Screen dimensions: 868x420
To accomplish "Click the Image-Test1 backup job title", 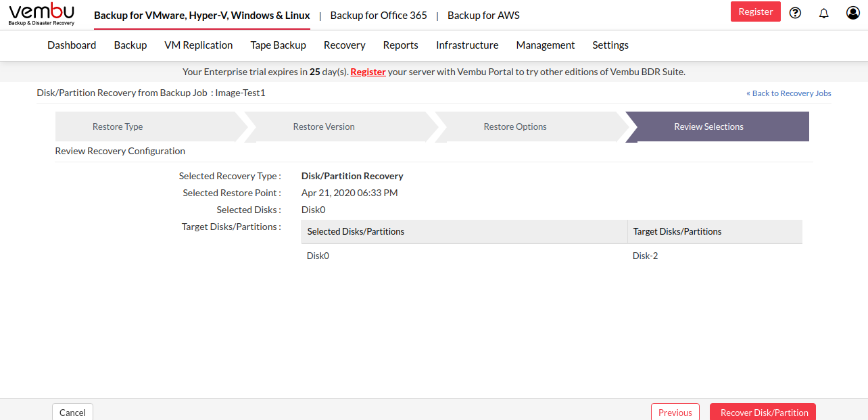I will pos(240,93).
